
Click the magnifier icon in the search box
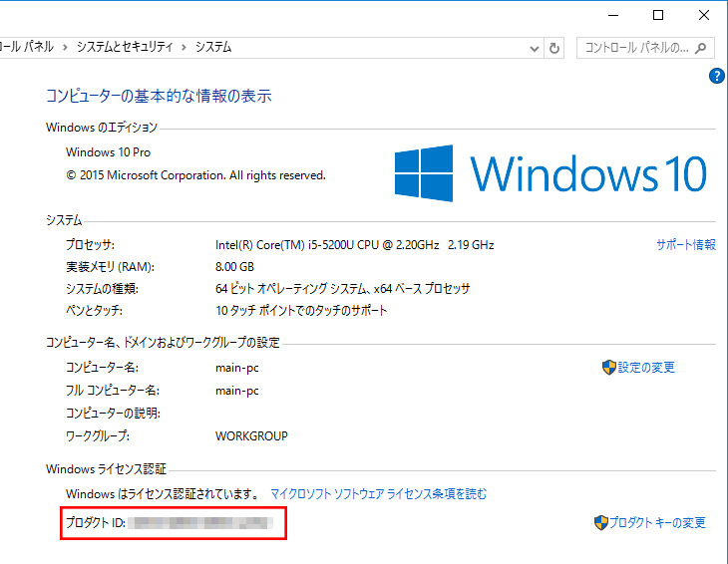point(702,47)
